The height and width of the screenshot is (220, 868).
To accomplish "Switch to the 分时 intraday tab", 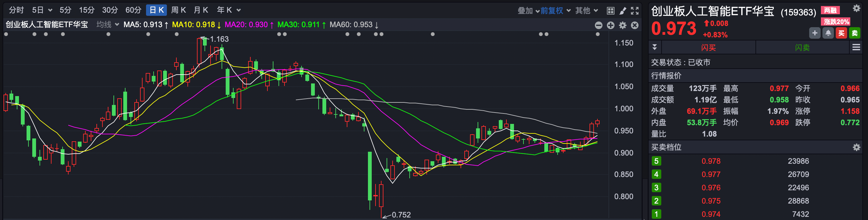I will [16, 10].
